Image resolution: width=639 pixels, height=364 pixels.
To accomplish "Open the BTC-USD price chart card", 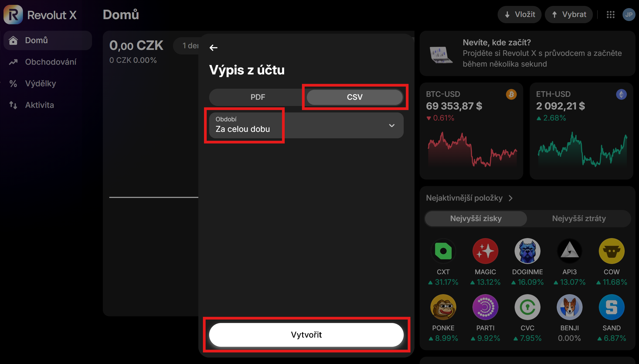I will pos(471,131).
